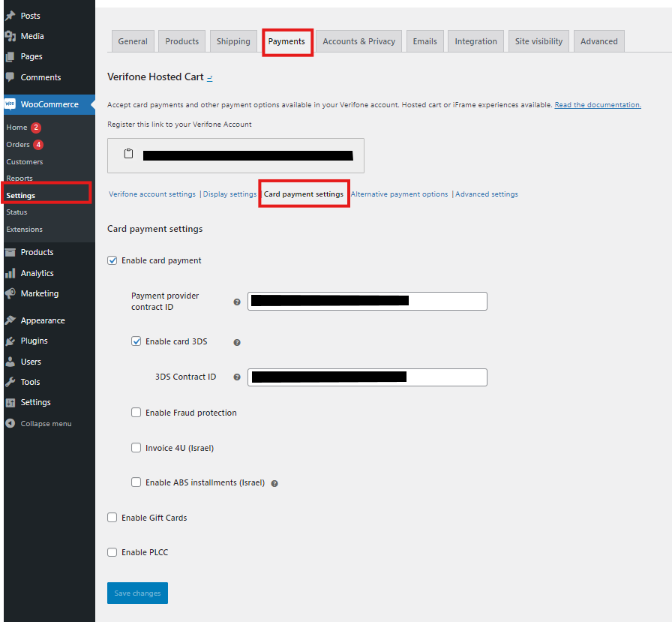672x622 pixels.
Task: Check Enable ABS installments (Israel)
Action: pyautogui.click(x=136, y=482)
